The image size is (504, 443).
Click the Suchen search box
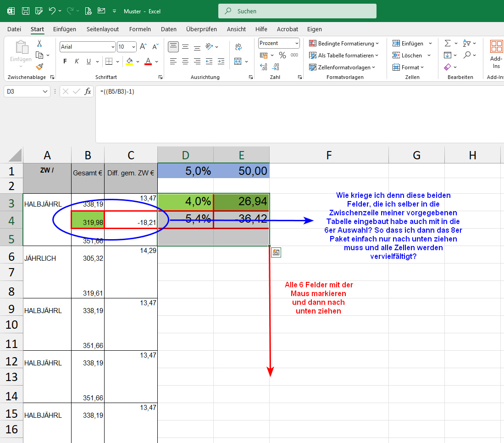point(297,11)
